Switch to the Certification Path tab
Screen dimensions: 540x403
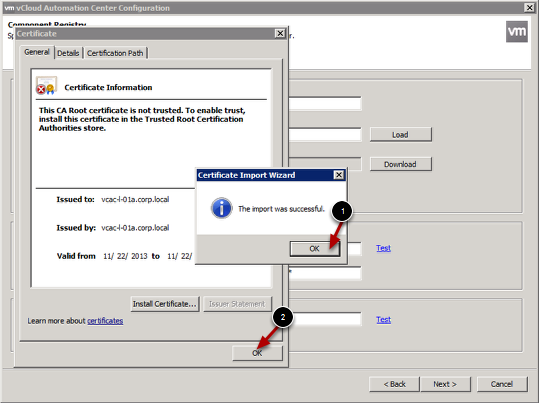point(115,53)
